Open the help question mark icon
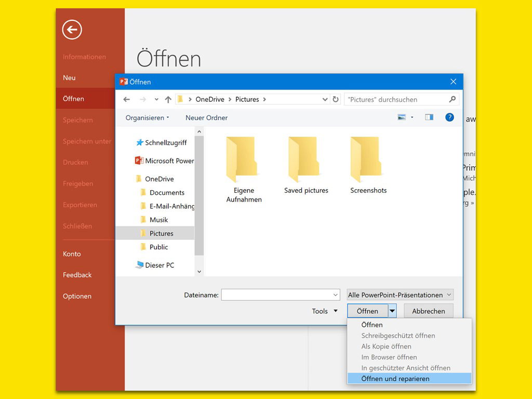The height and width of the screenshot is (399, 532). [x=449, y=117]
